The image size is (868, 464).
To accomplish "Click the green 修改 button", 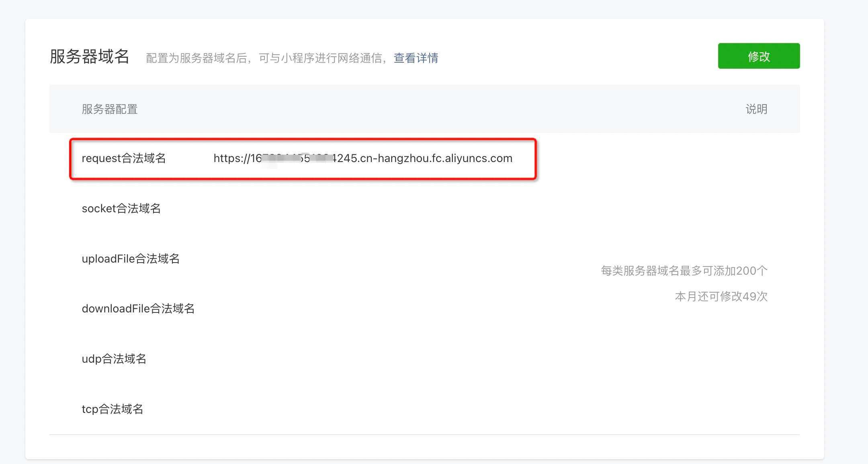I will pyautogui.click(x=759, y=56).
